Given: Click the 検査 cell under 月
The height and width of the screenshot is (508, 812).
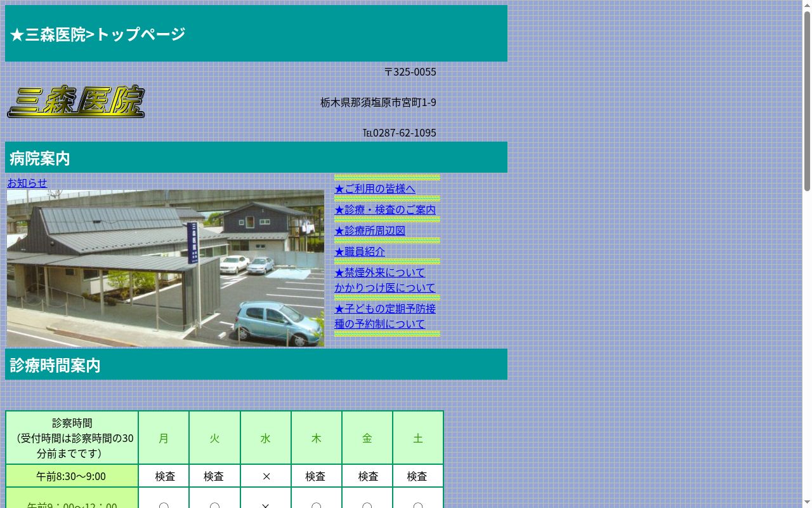Looking at the screenshot, I should pyautogui.click(x=164, y=476).
